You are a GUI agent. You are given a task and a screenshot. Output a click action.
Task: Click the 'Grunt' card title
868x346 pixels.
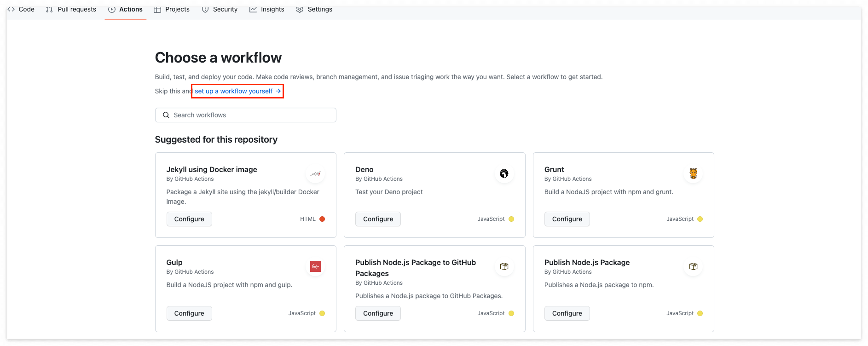[554, 169]
